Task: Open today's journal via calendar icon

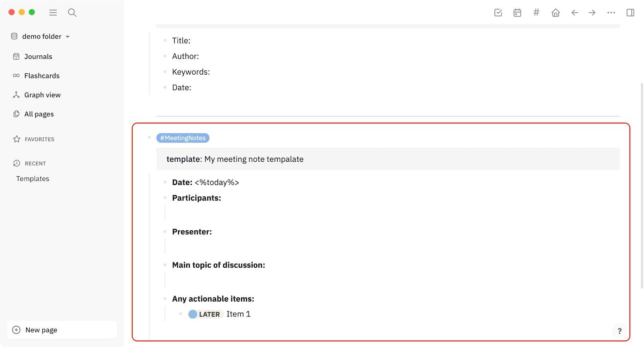Action: (x=517, y=12)
